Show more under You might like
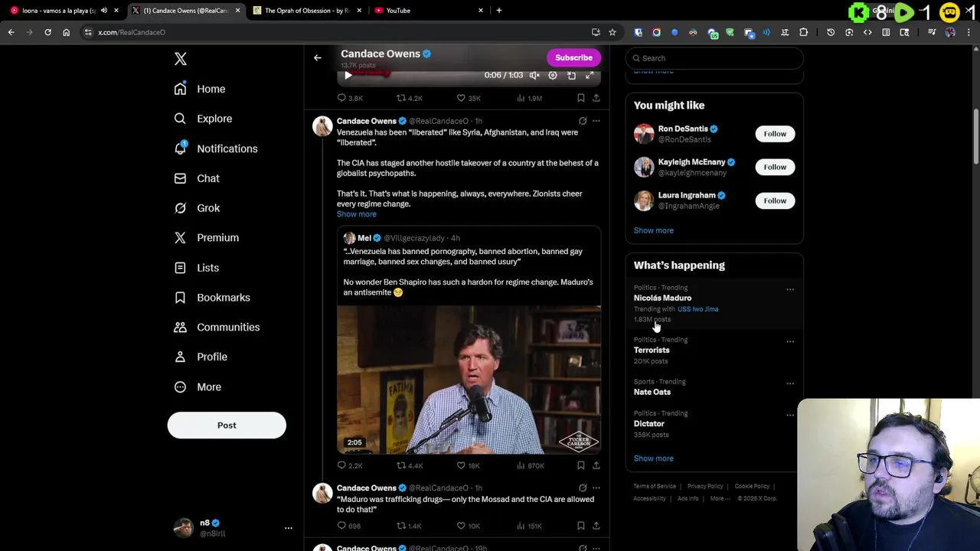Image resolution: width=980 pixels, height=551 pixels. 654,230
